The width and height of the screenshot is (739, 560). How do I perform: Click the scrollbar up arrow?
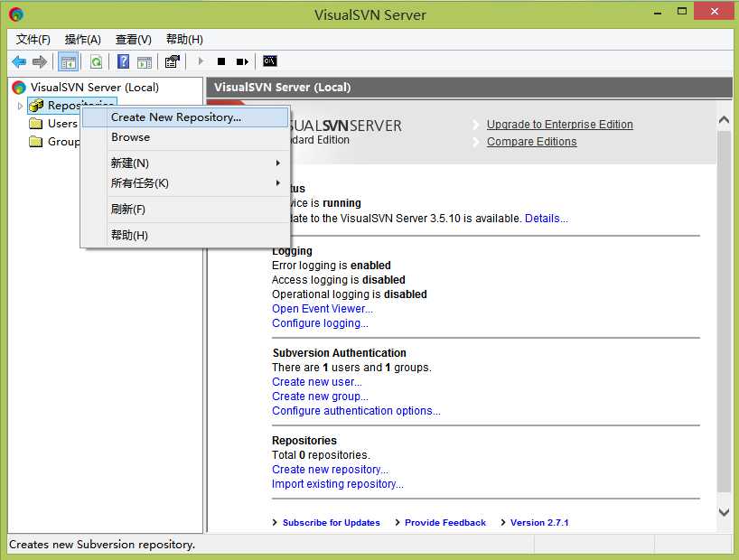[724, 120]
